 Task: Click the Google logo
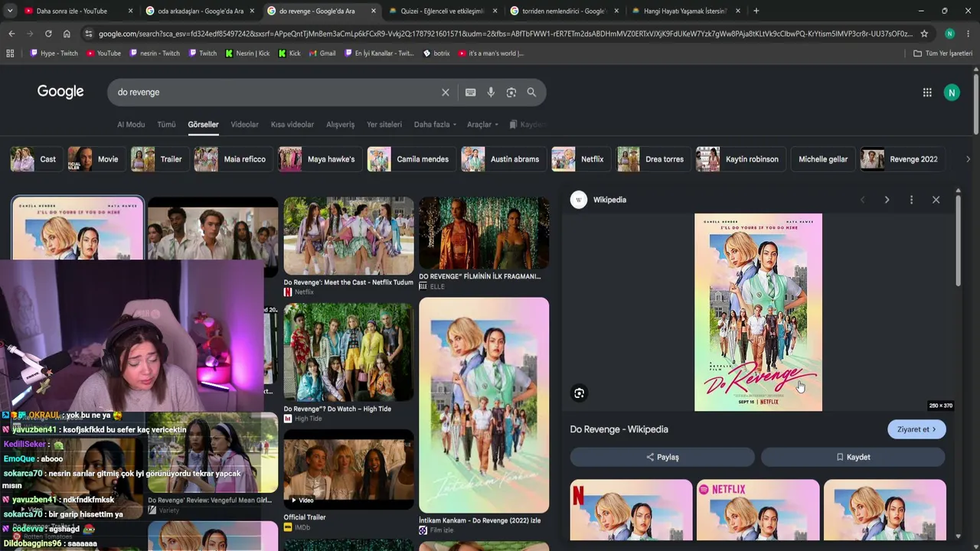(60, 92)
